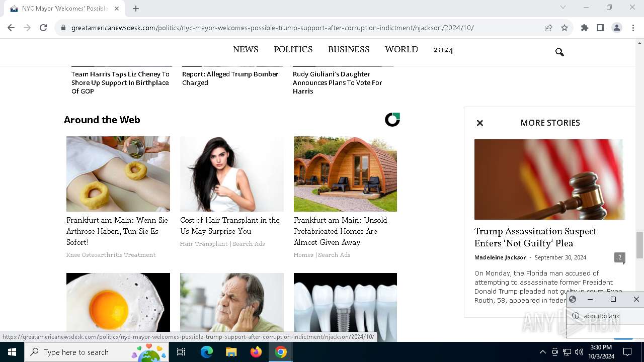Click the browser address bar URL
This screenshot has width=644, height=362.
pyautogui.click(x=273, y=28)
